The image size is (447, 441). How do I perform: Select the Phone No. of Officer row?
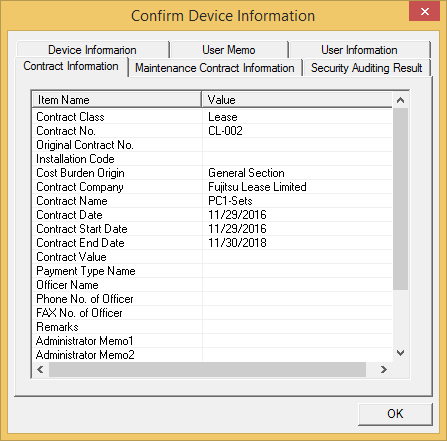tap(212, 299)
